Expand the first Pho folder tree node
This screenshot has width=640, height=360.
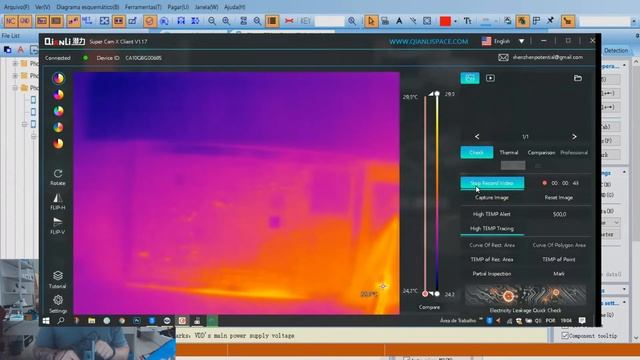tap(15, 64)
